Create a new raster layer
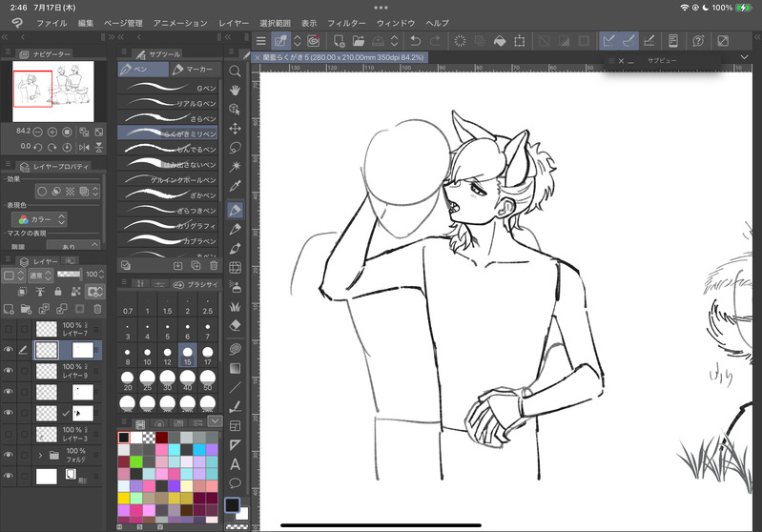 (x=9, y=309)
